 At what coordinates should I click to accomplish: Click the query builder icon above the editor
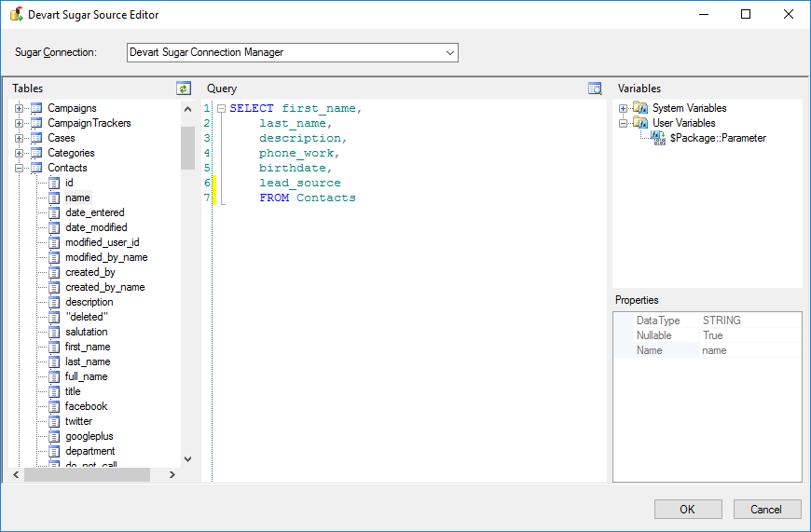point(595,89)
